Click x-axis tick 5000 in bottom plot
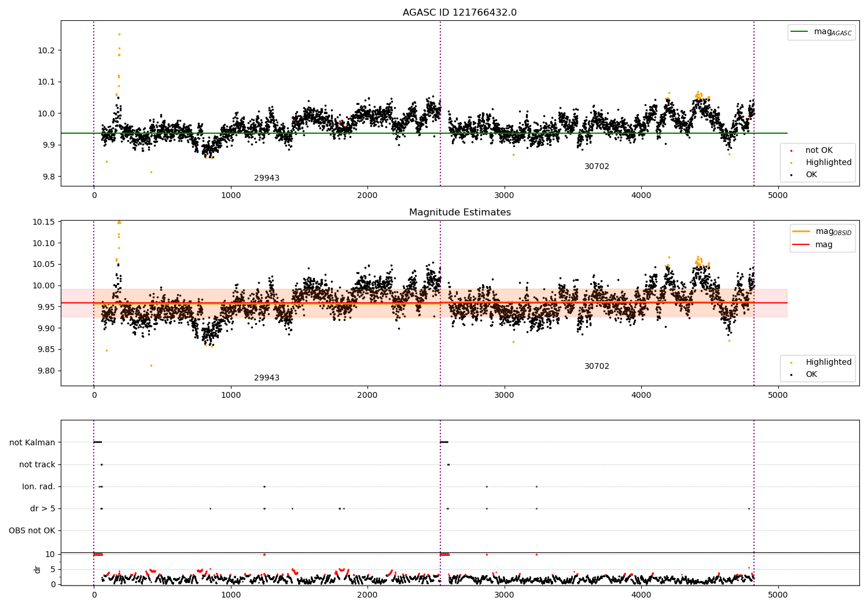Viewport: 868px width, 608px height. point(778,595)
